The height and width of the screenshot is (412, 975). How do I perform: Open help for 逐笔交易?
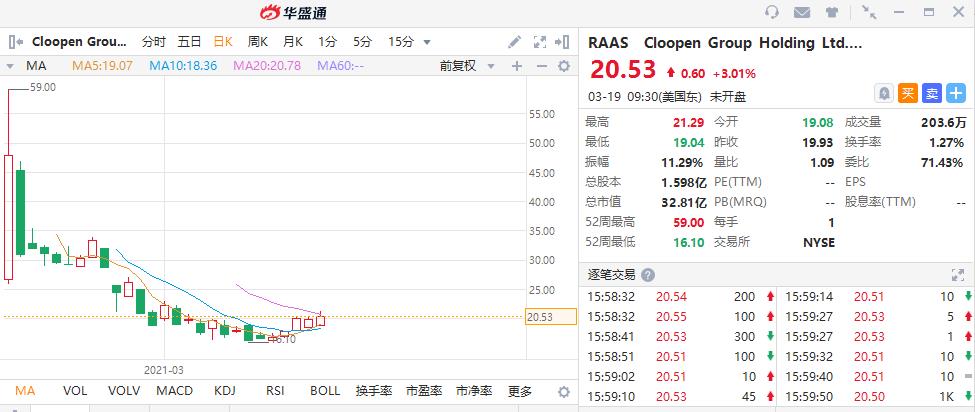[648, 275]
